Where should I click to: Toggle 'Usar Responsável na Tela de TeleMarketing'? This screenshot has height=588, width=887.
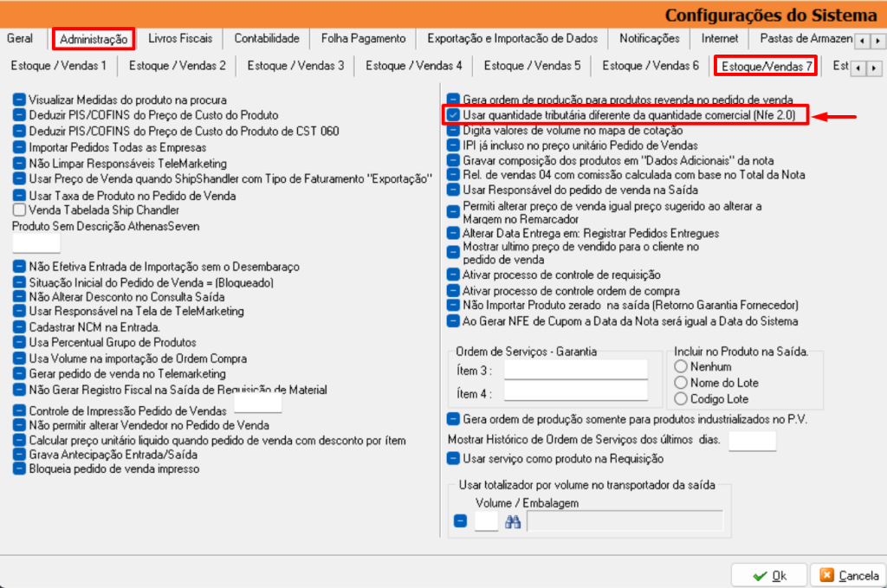click(x=19, y=311)
